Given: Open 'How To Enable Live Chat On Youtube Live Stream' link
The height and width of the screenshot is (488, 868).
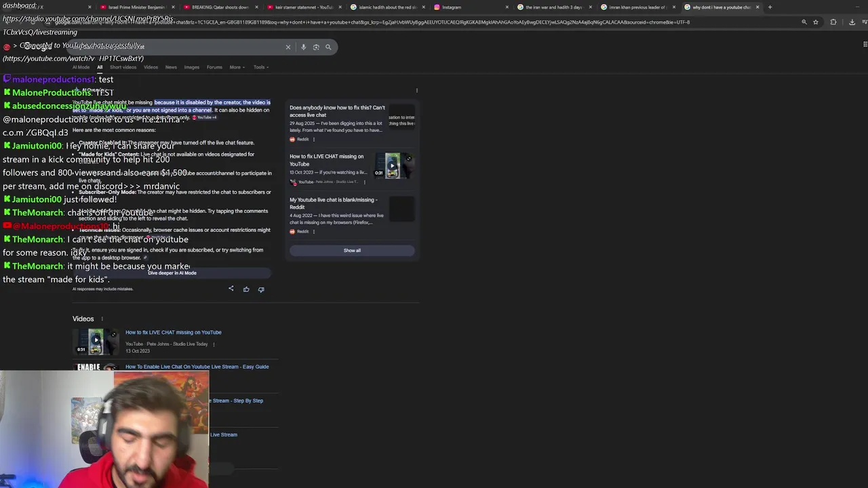Looking at the screenshot, I should pyautogui.click(x=197, y=367).
